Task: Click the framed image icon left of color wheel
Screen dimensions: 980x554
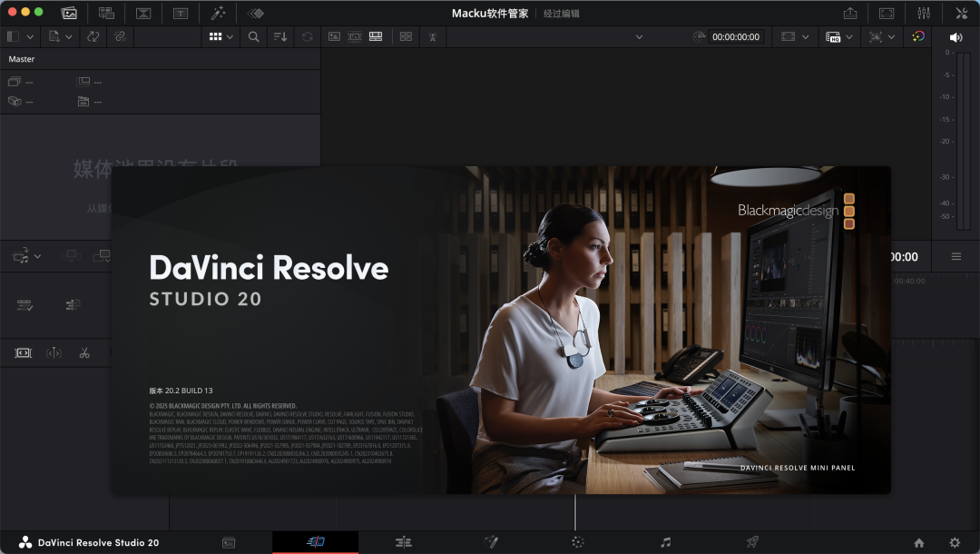Action: pyautogui.click(x=876, y=37)
